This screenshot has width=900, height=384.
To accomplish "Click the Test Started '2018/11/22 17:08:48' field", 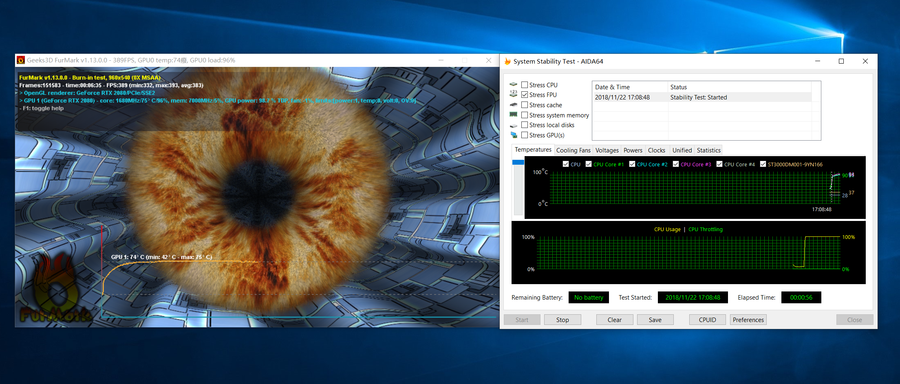I will pyautogui.click(x=692, y=297).
